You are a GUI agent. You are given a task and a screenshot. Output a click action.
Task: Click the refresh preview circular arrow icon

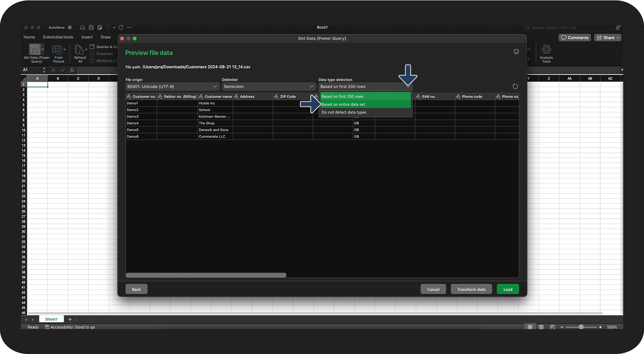(x=515, y=86)
